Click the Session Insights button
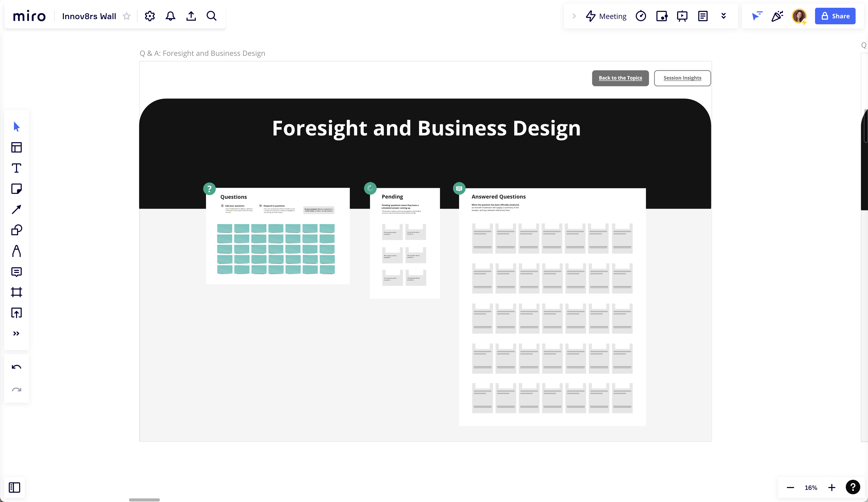 [x=682, y=78]
